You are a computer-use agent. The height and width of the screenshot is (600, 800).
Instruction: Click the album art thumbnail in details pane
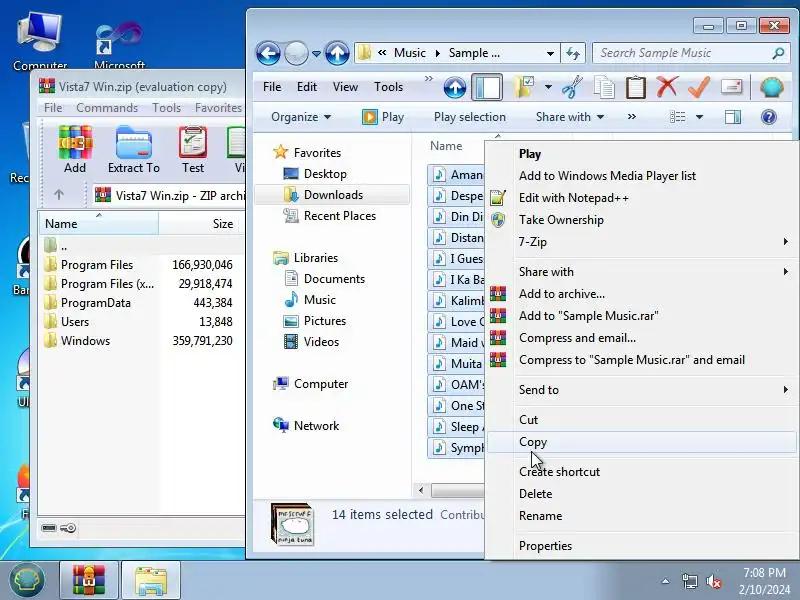(x=292, y=524)
